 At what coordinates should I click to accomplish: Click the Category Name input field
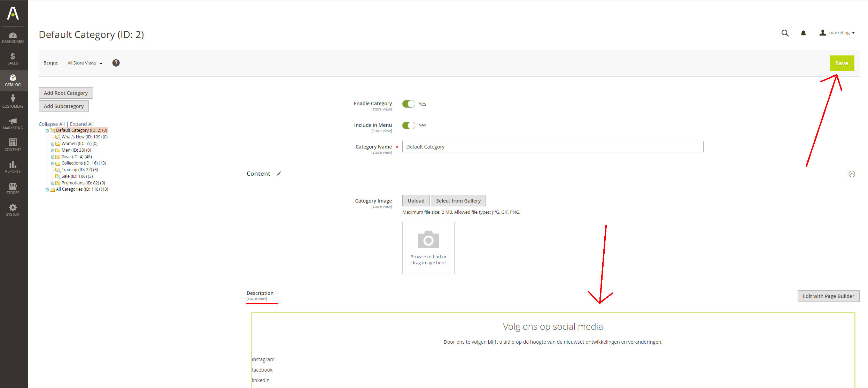pyautogui.click(x=552, y=147)
